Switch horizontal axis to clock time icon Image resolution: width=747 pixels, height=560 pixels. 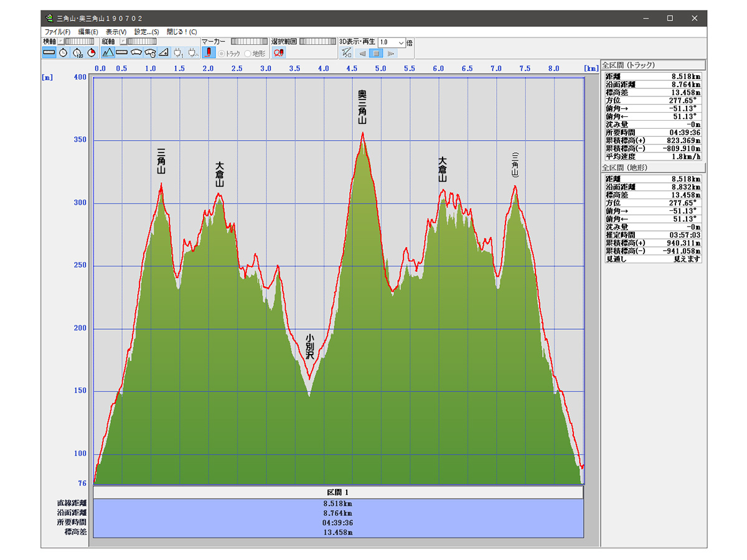[63, 53]
